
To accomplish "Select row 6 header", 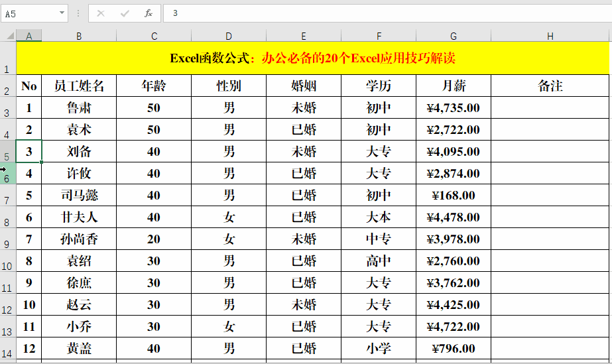I will [8, 173].
